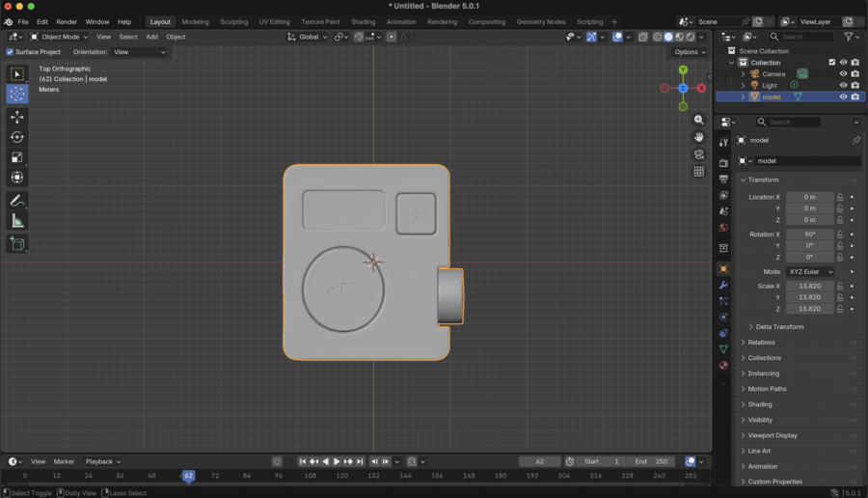
Task: Open the Object Mode dropdown
Action: coord(60,37)
